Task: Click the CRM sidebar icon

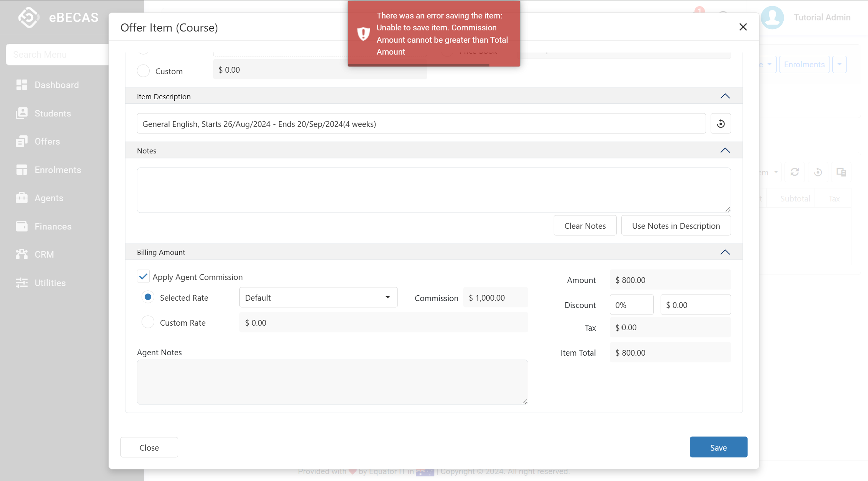Action: click(22, 254)
